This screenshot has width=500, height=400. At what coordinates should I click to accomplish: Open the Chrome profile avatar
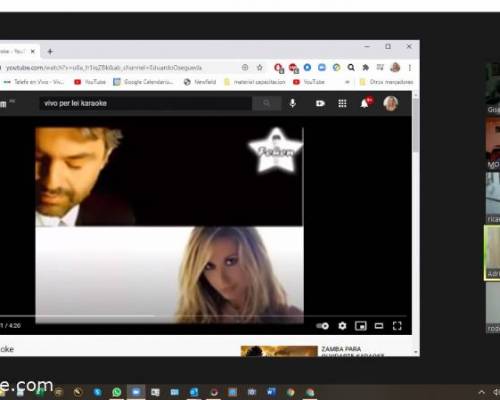[395, 68]
